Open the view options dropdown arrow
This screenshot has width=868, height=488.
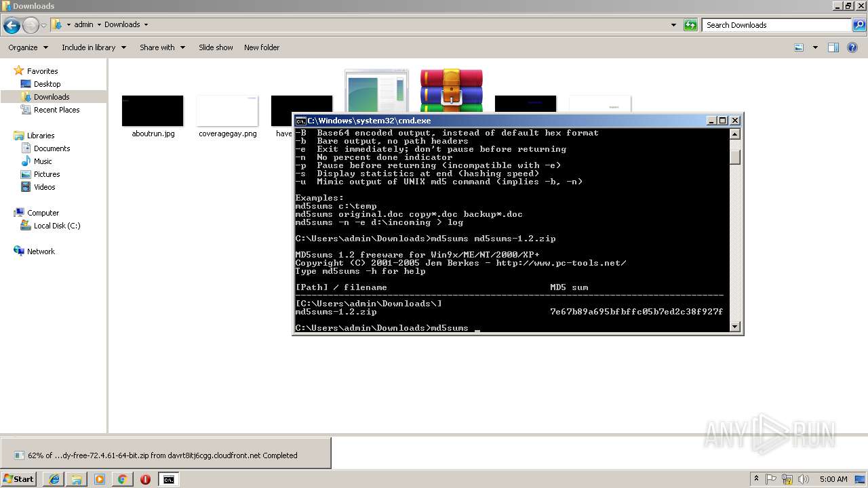pyautogui.click(x=815, y=47)
